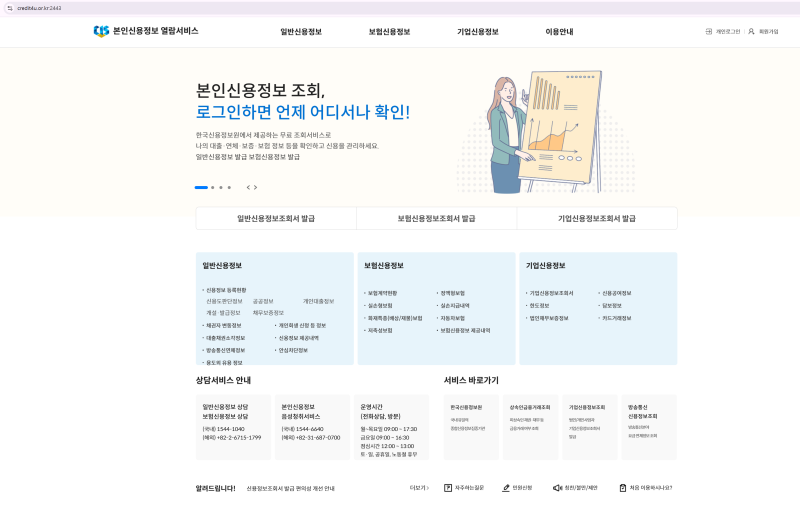Click the 일반신용정보조회서 발급 button
800x507 pixels.
276,218
